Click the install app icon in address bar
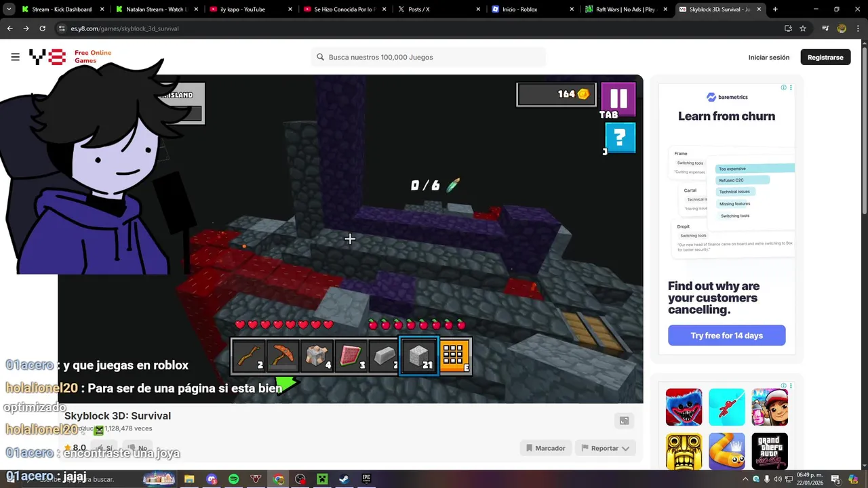Image resolution: width=868 pixels, height=488 pixels. tap(788, 28)
